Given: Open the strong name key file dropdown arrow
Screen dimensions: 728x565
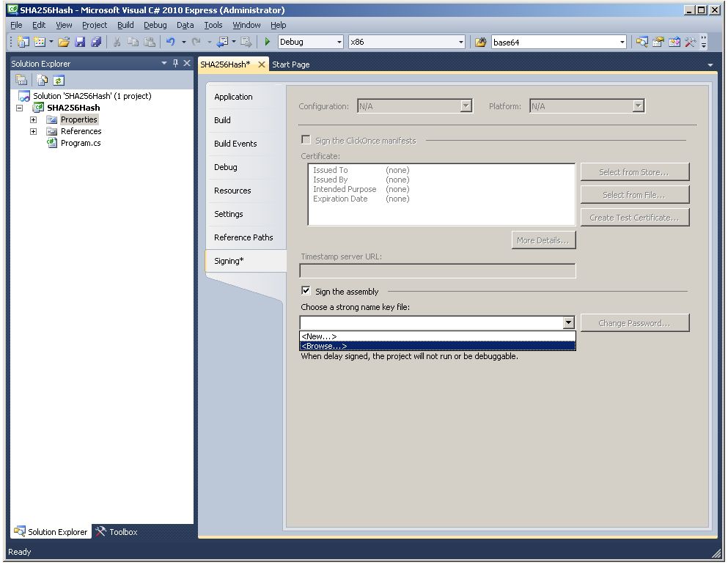Looking at the screenshot, I should click(569, 322).
